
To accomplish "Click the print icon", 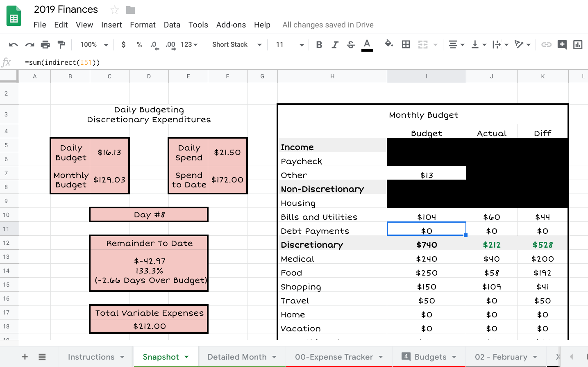I will (x=45, y=45).
